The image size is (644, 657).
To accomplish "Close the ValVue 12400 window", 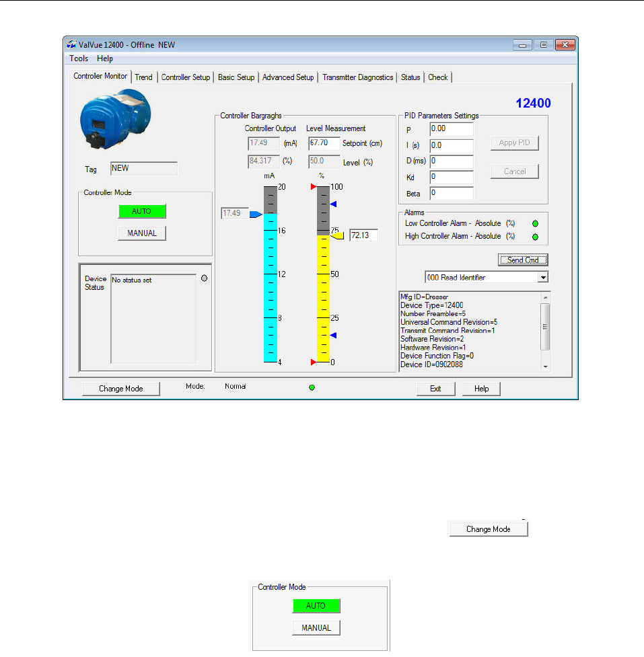I will click(565, 45).
